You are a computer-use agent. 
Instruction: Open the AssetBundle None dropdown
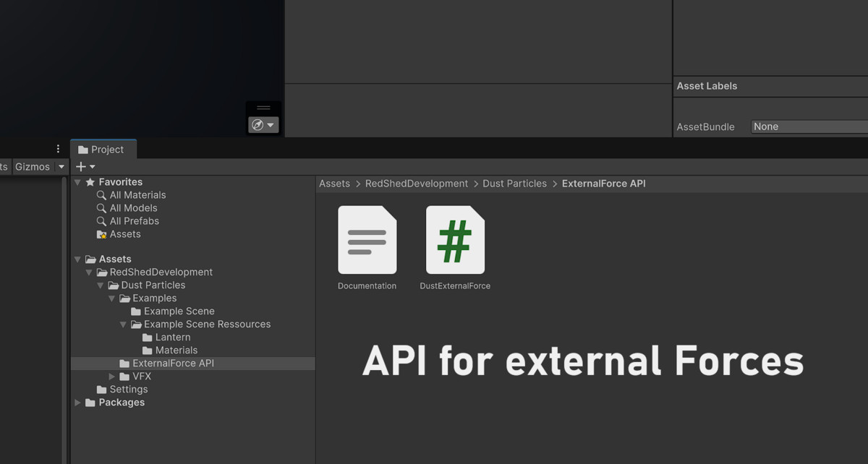click(x=809, y=126)
